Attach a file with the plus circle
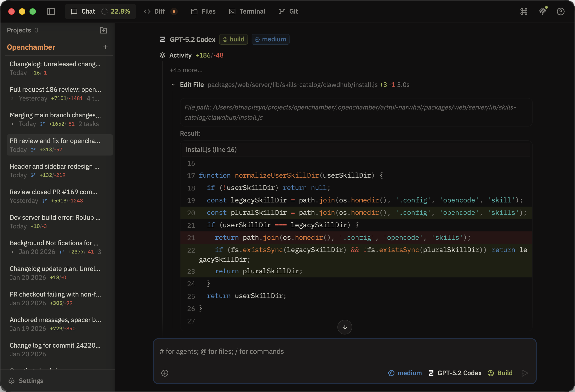This screenshot has width=575, height=392. click(165, 373)
